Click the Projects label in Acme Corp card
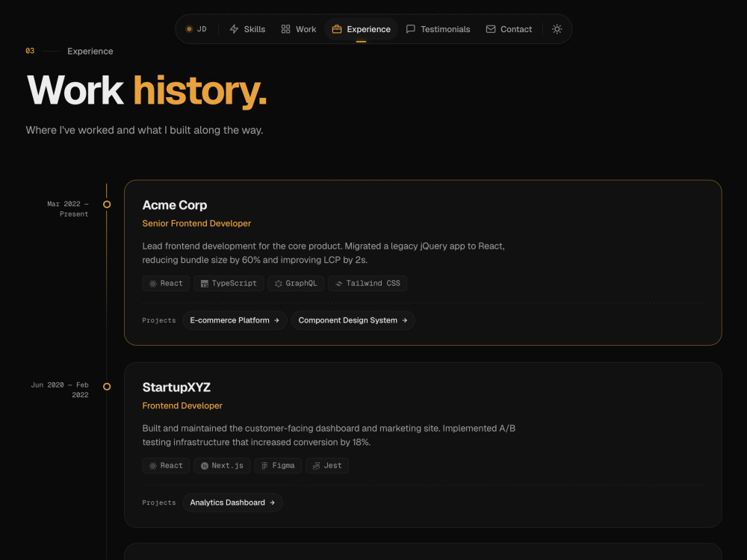 point(159,320)
